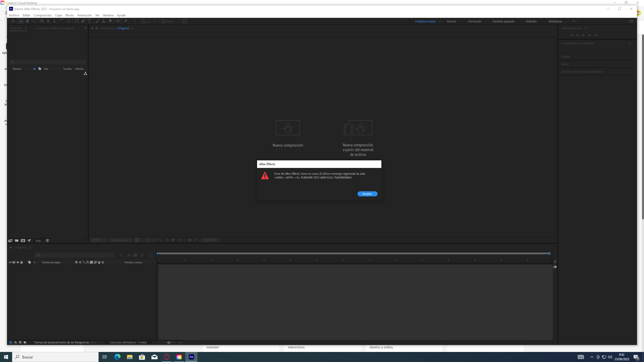The image size is (644, 362).
Task: Click Aceptar in the error dialog
Action: tap(367, 194)
